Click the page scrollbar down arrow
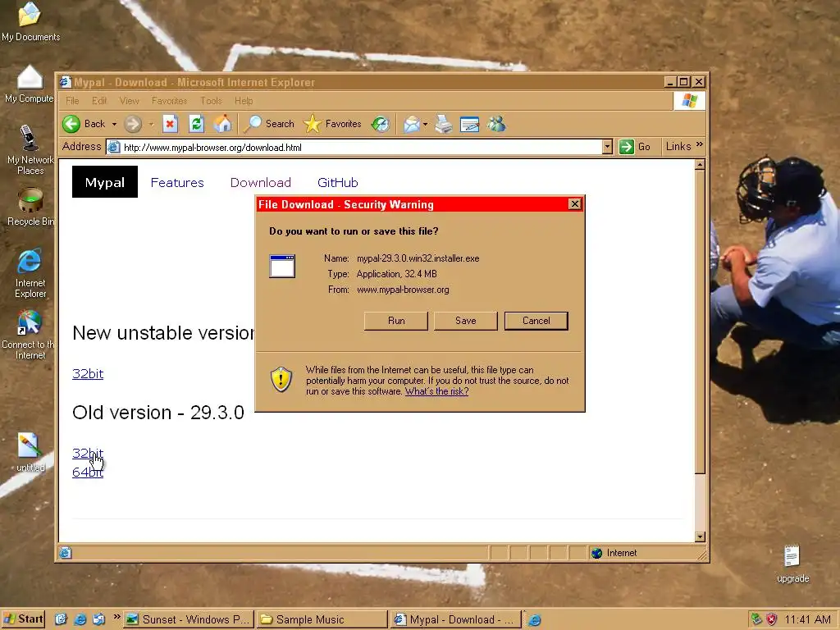 pyautogui.click(x=700, y=536)
